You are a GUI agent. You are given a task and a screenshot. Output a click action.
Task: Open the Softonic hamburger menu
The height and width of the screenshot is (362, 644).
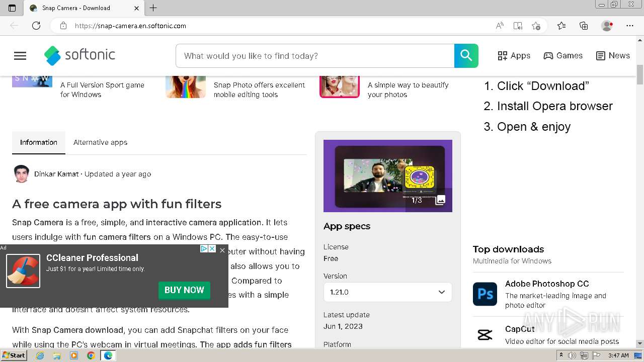20,56
